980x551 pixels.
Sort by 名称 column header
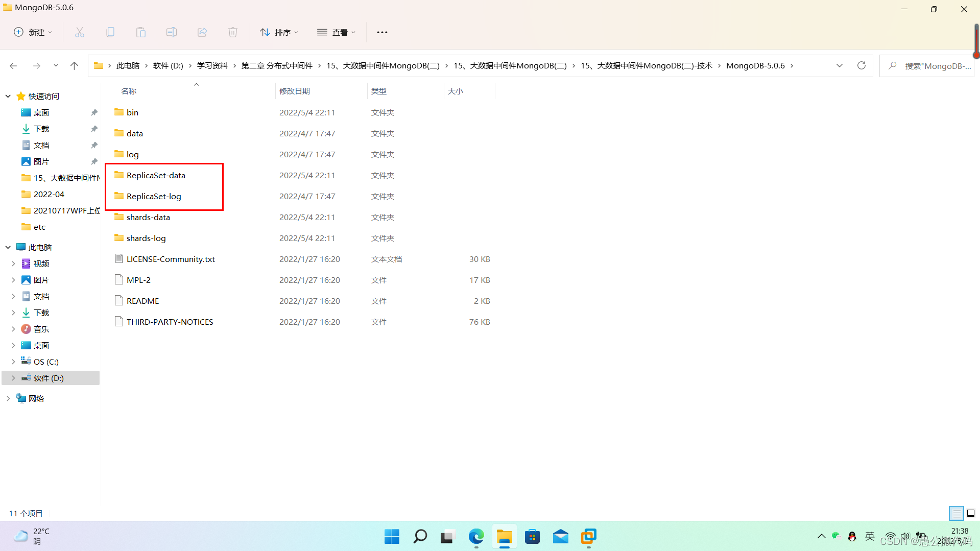(x=129, y=91)
